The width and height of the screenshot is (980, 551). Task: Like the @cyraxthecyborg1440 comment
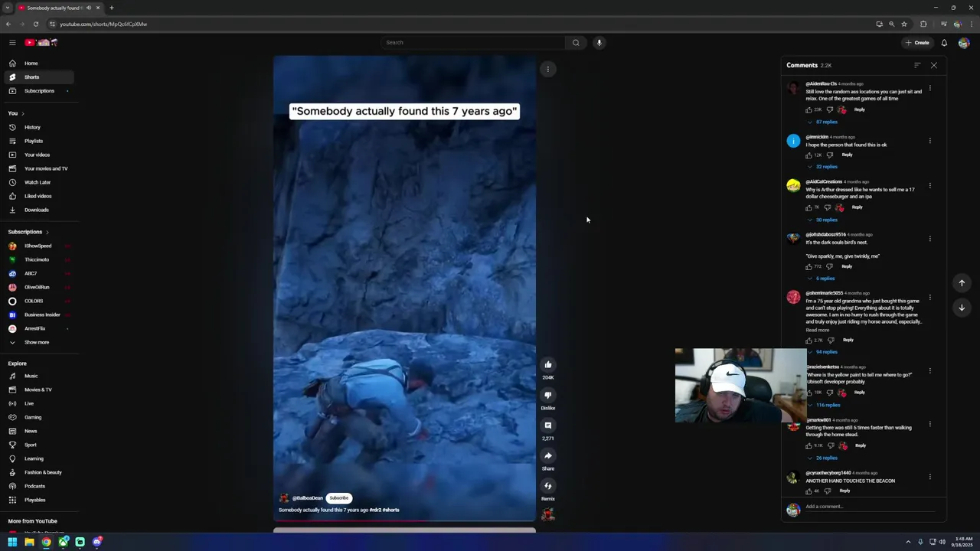808,491
